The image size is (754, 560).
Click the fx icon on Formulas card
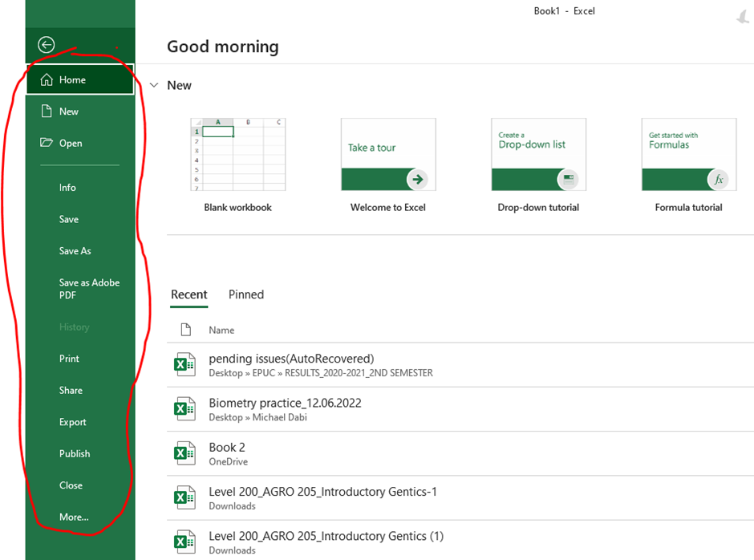(x=719, y=180)
